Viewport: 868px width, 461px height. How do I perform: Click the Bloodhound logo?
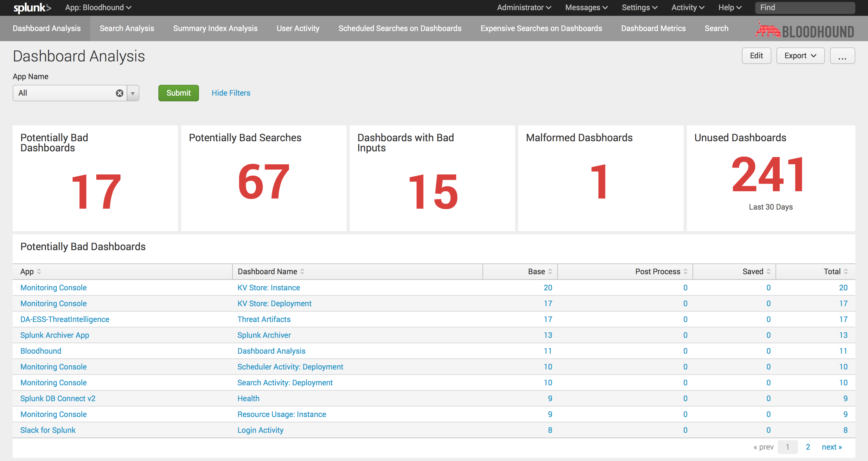point(805,29)
